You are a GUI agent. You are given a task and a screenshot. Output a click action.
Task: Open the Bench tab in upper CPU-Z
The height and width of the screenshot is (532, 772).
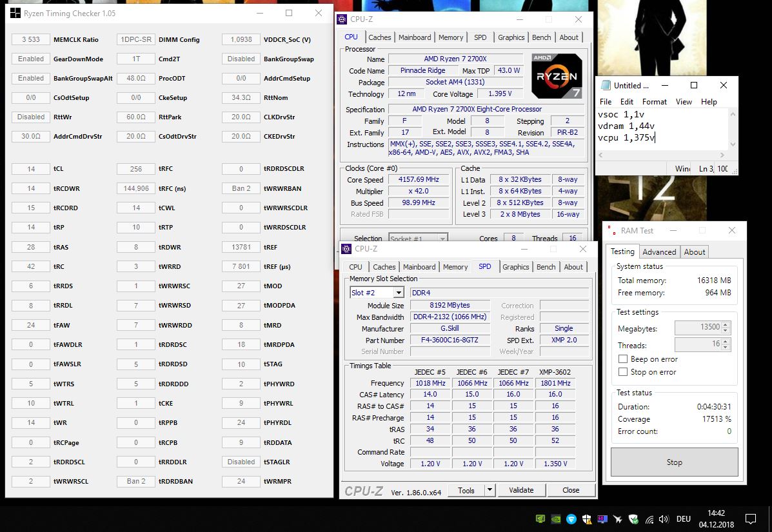[541, 37]
